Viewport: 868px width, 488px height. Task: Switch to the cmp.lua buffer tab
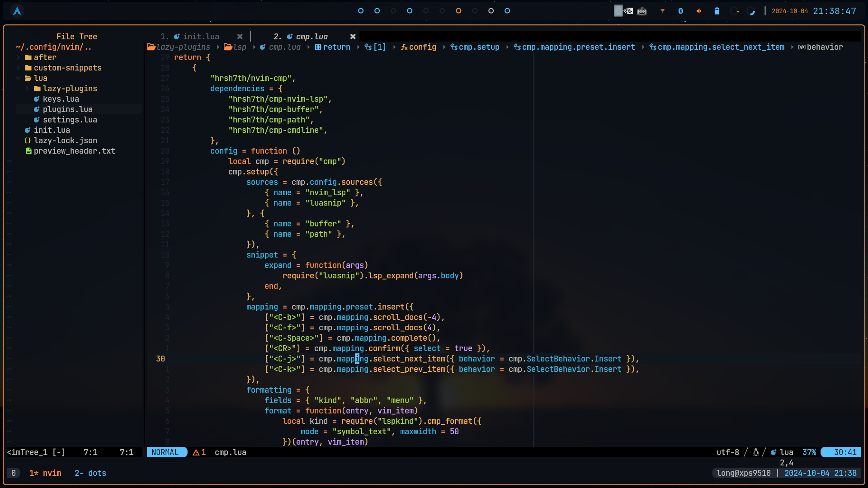(x=301, y=37)
